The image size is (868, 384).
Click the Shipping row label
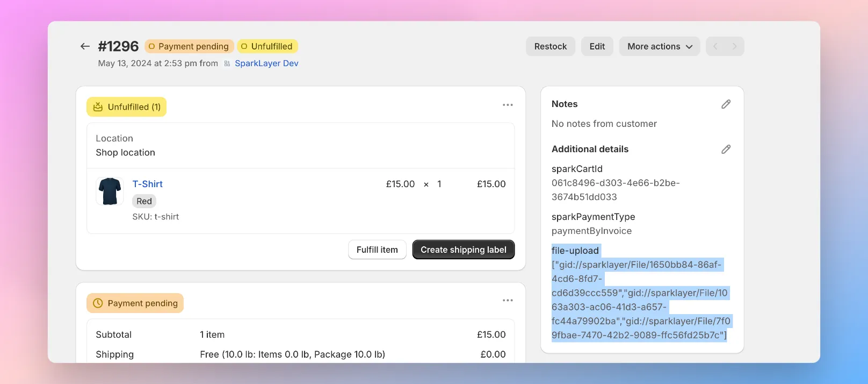click(x=115, y=354)
